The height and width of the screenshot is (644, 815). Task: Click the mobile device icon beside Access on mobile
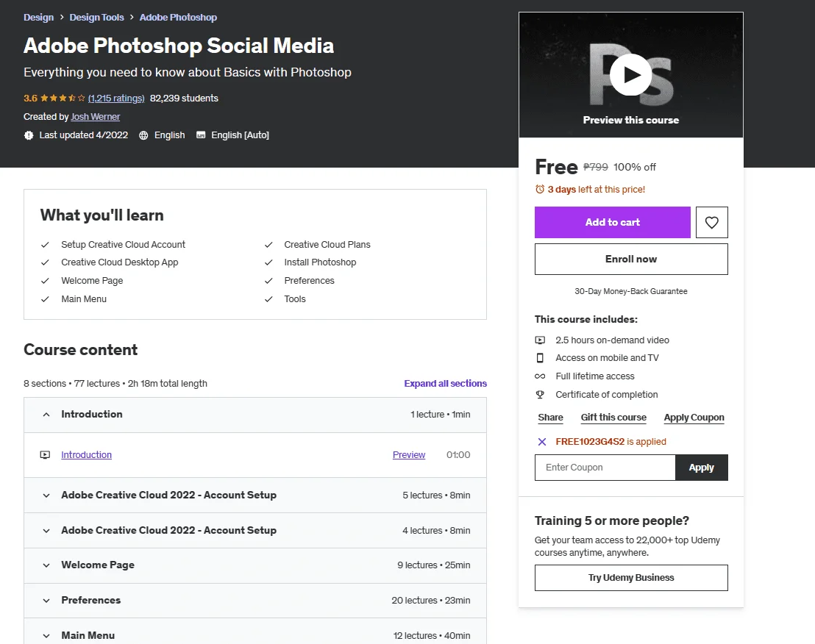[540, 358]
